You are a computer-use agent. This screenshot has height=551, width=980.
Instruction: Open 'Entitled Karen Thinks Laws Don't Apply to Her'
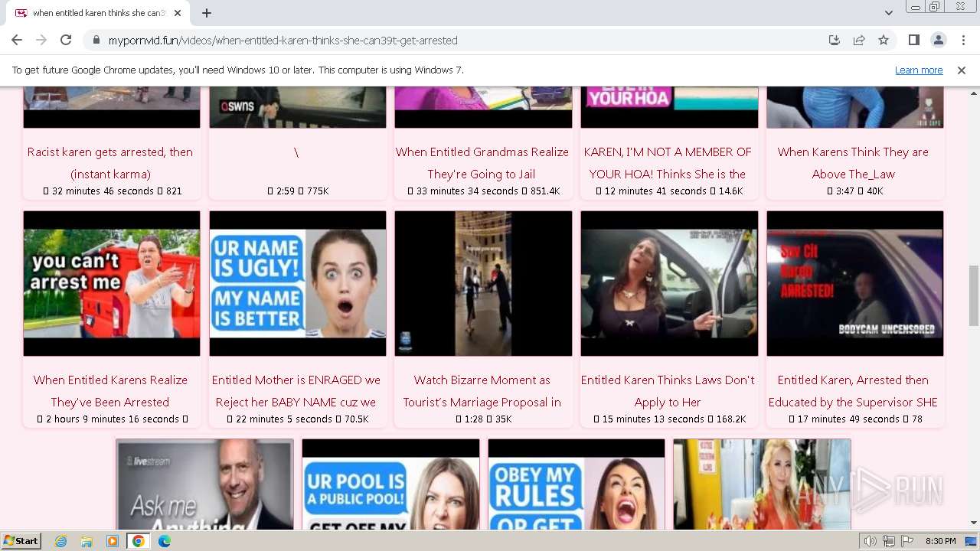[668, 391]
